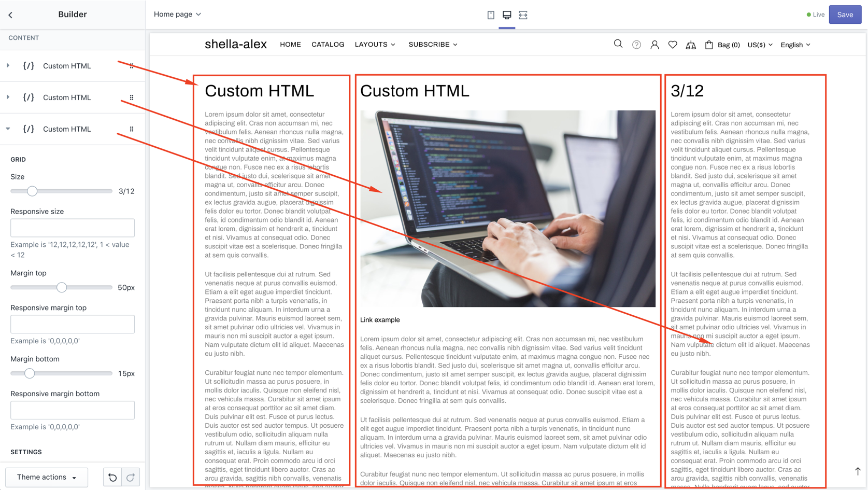The width and height of the screenshot is (868, 490).
Task: Expand the first Custom HTML block
Action: coord(8,66)
